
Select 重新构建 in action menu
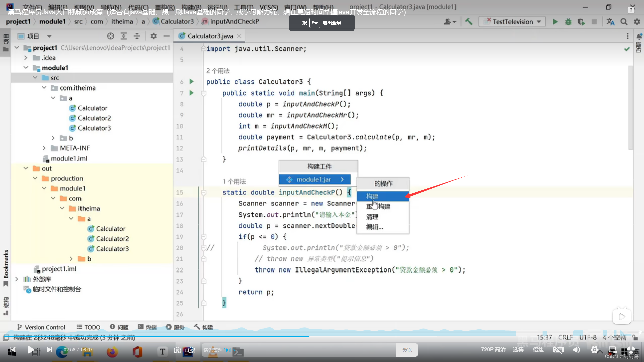coord(383,206)
